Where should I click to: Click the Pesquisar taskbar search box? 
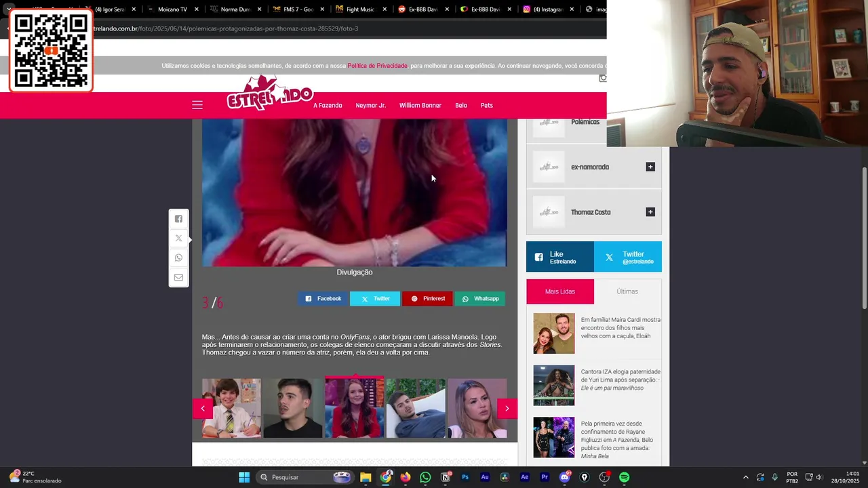(306, 477)
